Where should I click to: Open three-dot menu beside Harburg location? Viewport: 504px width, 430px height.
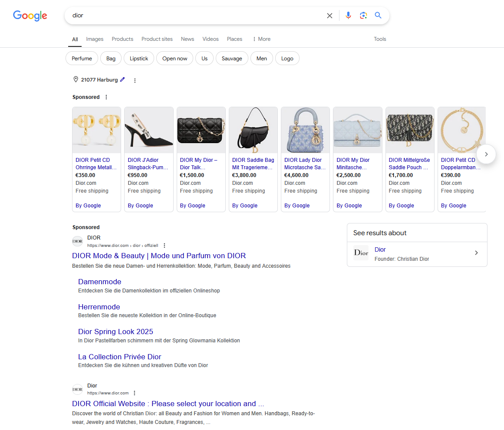pos(135,80)
